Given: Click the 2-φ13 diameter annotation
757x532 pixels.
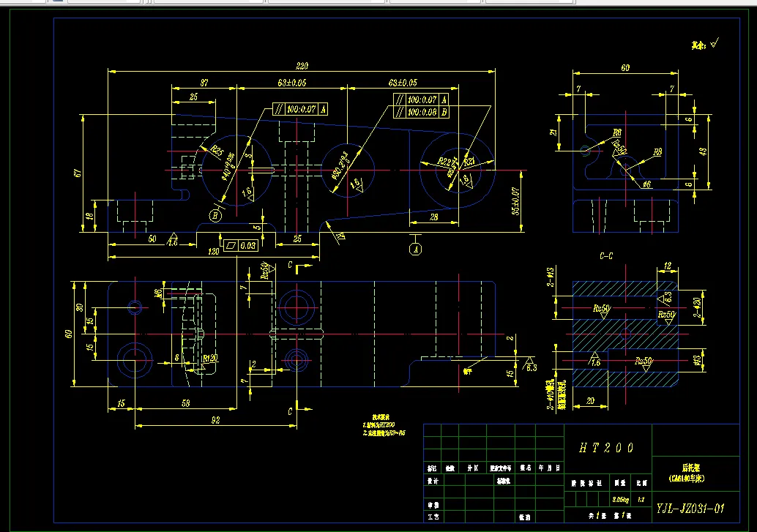Looking at the screenshot, I should point(551,277).
